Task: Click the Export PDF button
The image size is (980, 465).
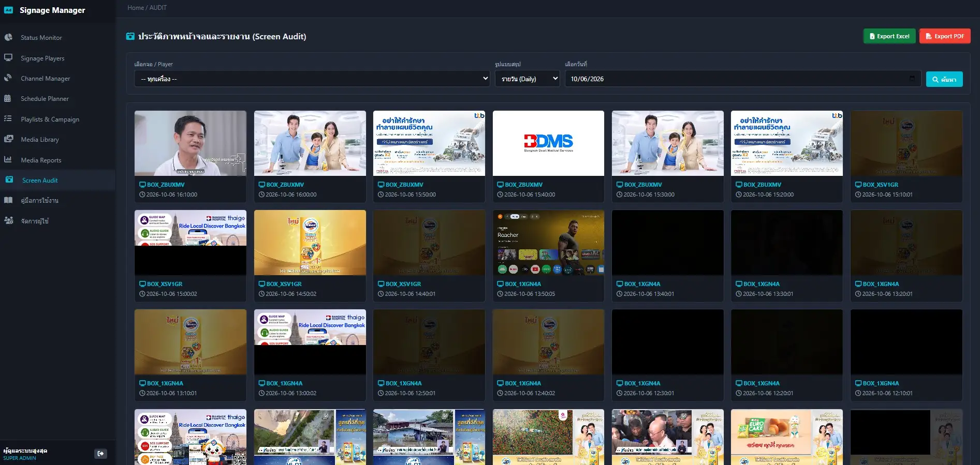Action: coord(945,36)
